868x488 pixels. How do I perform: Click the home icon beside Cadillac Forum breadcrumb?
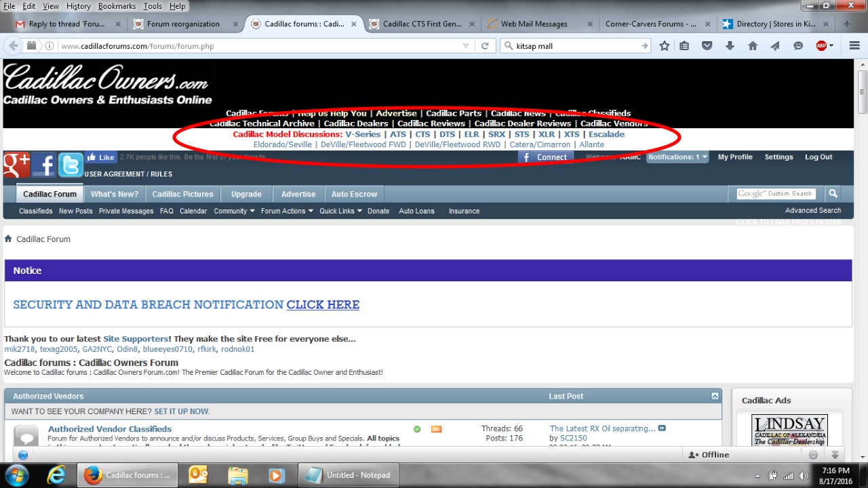8,239
